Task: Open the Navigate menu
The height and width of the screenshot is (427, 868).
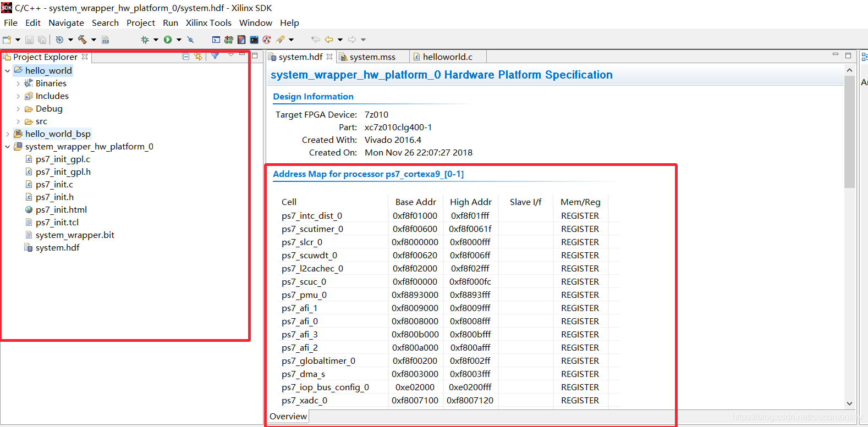Action: 67,23
